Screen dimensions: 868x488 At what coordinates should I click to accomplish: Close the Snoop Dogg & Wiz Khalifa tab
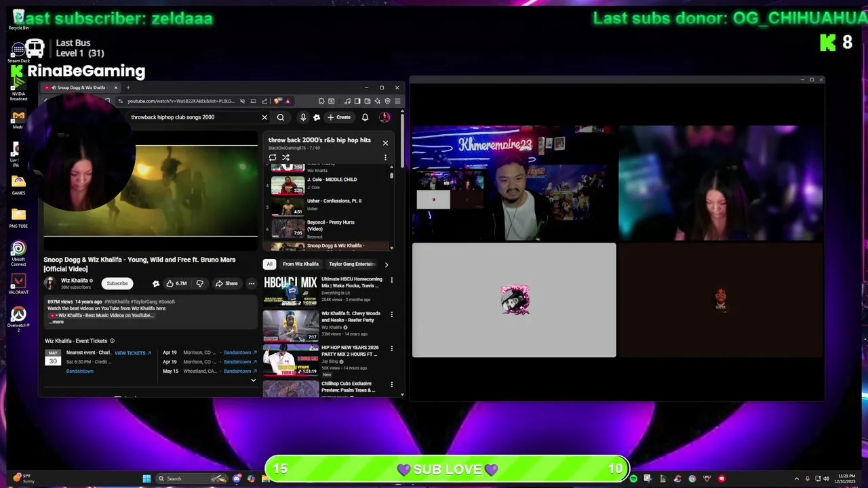pyautogui.click(x=116, y=87)
